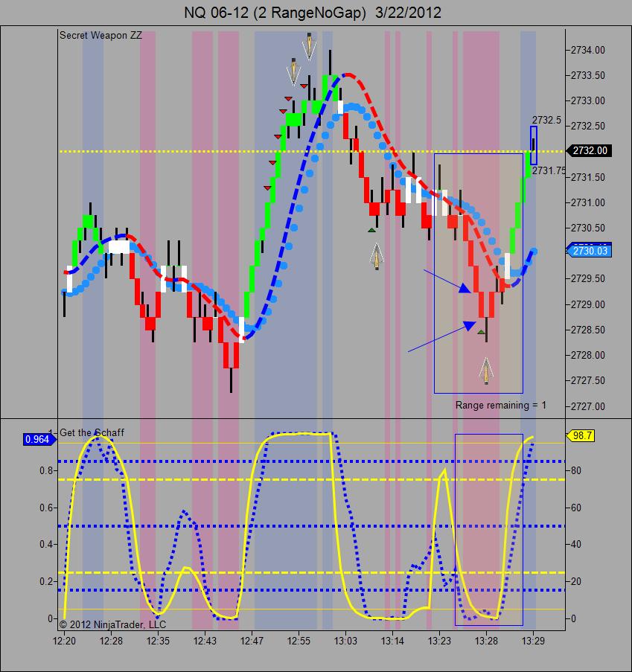Image resolution: width=632 pixels, height=672 pixels.
Task: Click the 2734.00 price axis label
Action: click(588, 50)
